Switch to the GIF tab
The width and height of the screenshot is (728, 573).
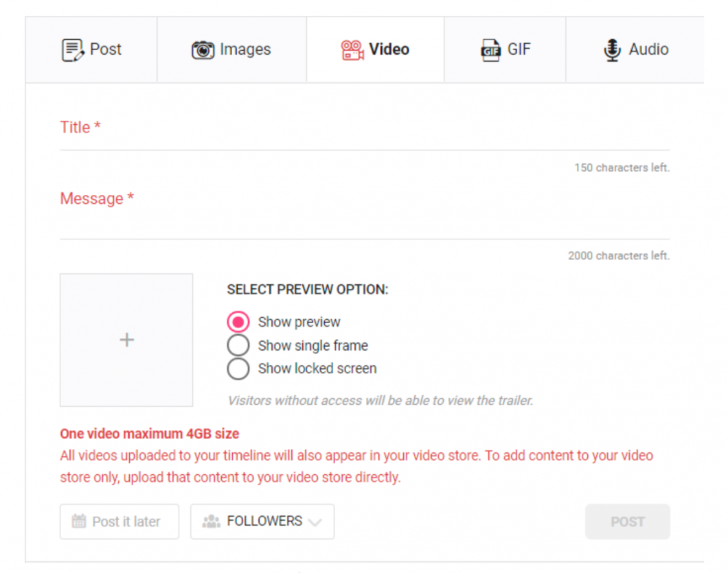click(x=505, y=49)
